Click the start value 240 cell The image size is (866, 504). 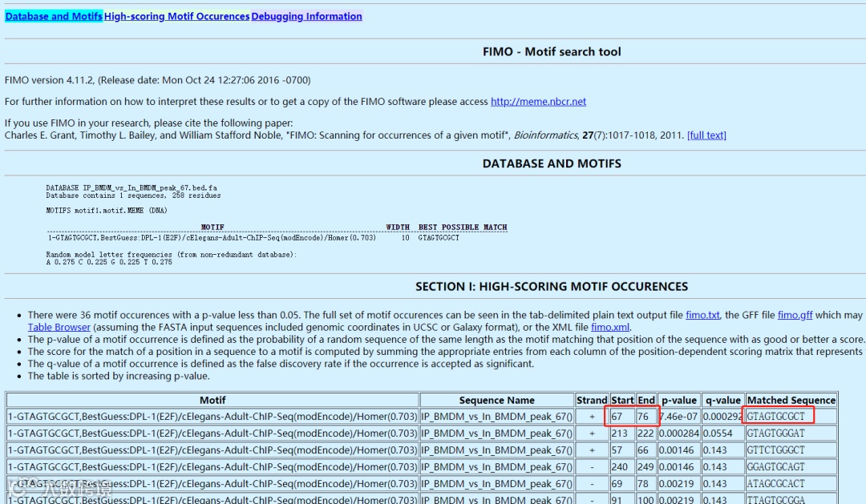pyautogui.click(x=622, y=467)
